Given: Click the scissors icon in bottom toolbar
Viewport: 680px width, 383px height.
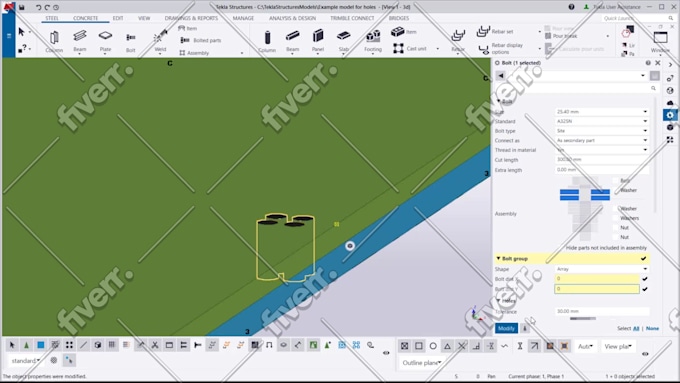Looking at the screenshot, I should [x=155, y=345].
